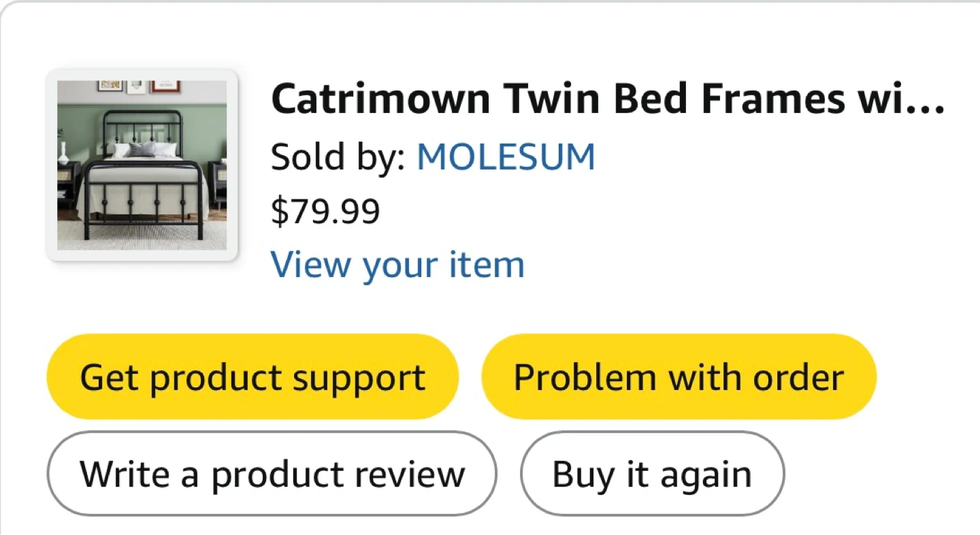Click the Sold by label
This screenshot has width=980, height=535.
pyautogui.click(x=338, y=157)
